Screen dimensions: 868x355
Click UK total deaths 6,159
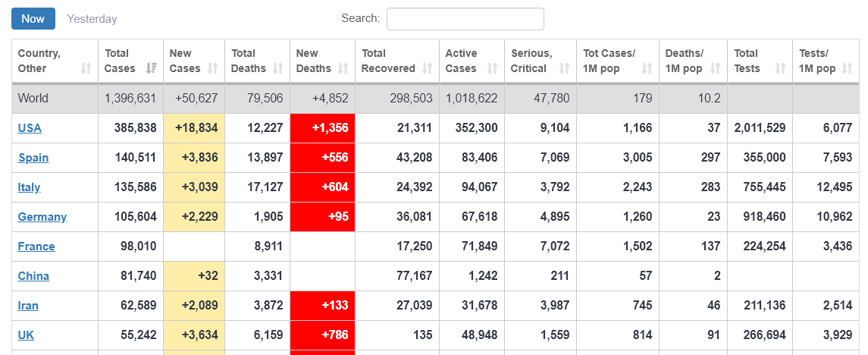tap(268, 335)
